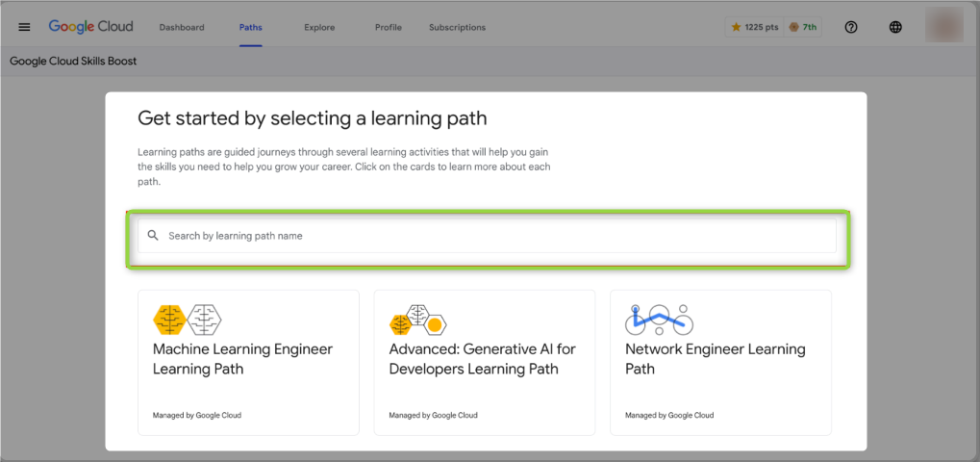
Task: Open the help question mark icon
Action: click(850, 28)
